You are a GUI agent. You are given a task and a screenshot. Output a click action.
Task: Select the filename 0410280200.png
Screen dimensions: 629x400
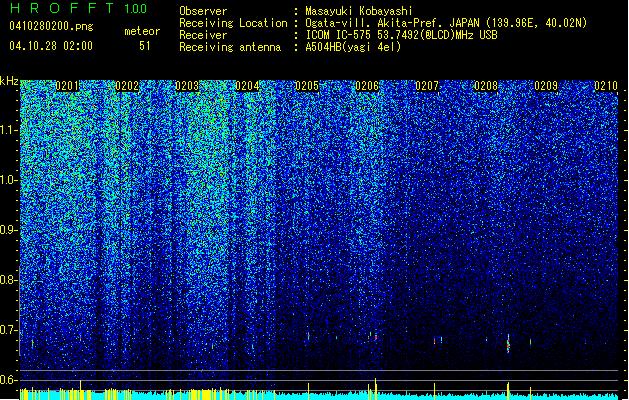coord(51,26)
